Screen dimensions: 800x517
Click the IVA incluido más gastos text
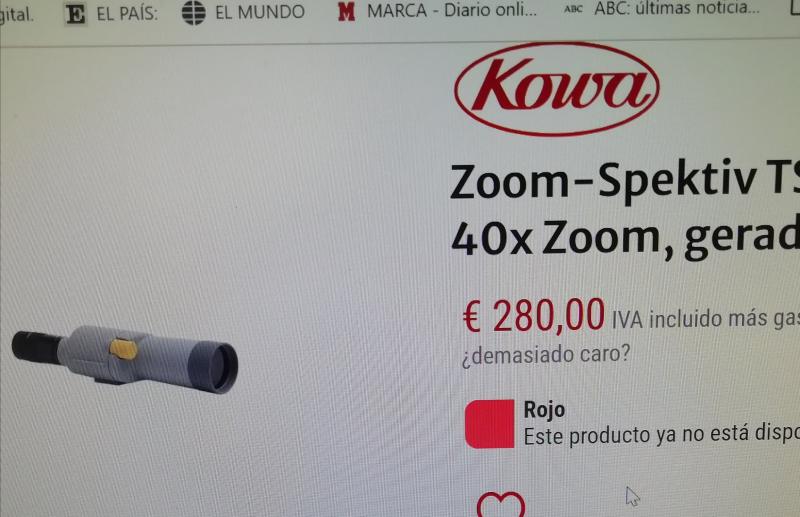706,319
